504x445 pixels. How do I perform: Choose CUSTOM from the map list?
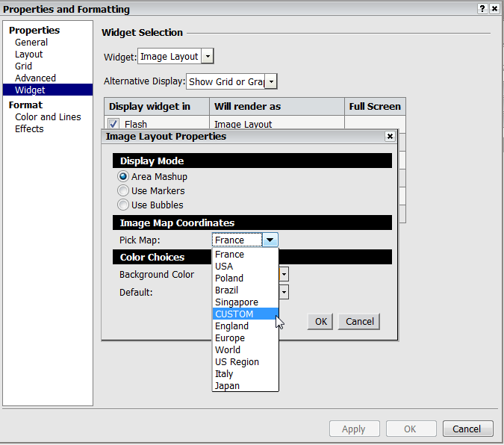click(245, 314)
